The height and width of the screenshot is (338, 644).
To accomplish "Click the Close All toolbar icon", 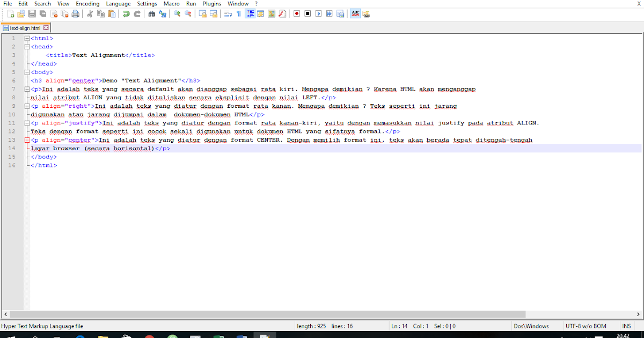I will [x=64, y=13].
